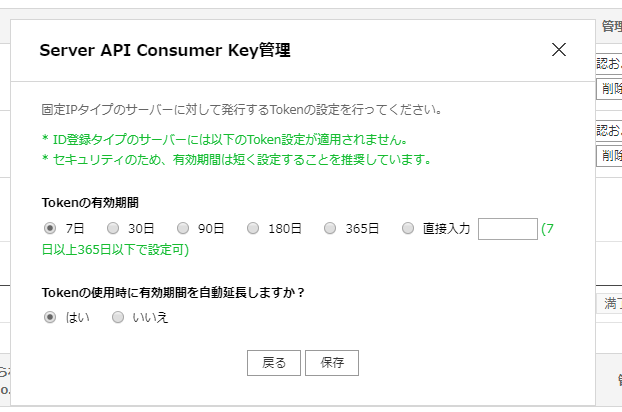Click the 満了 cell at the right edge
This screenshot has height=412, width=622.
point(611,303)
